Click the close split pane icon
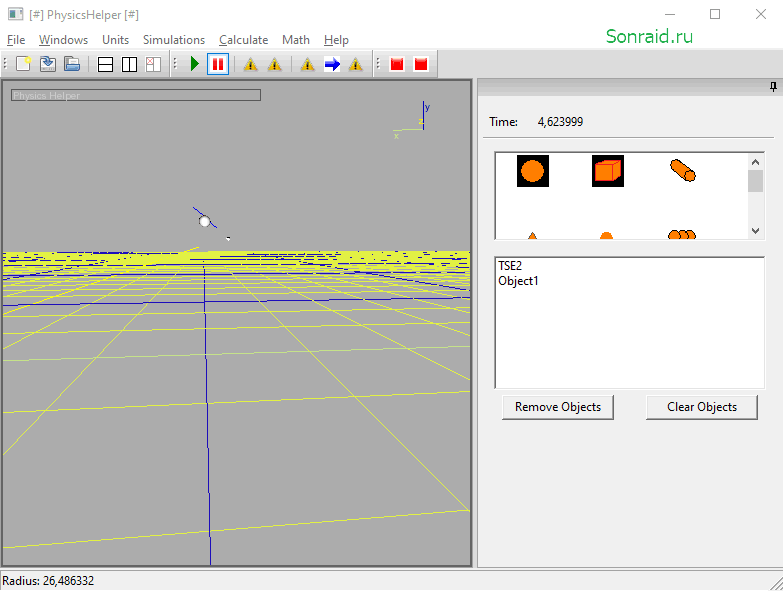This screenshot has width=783, height=591. (153, 64)
